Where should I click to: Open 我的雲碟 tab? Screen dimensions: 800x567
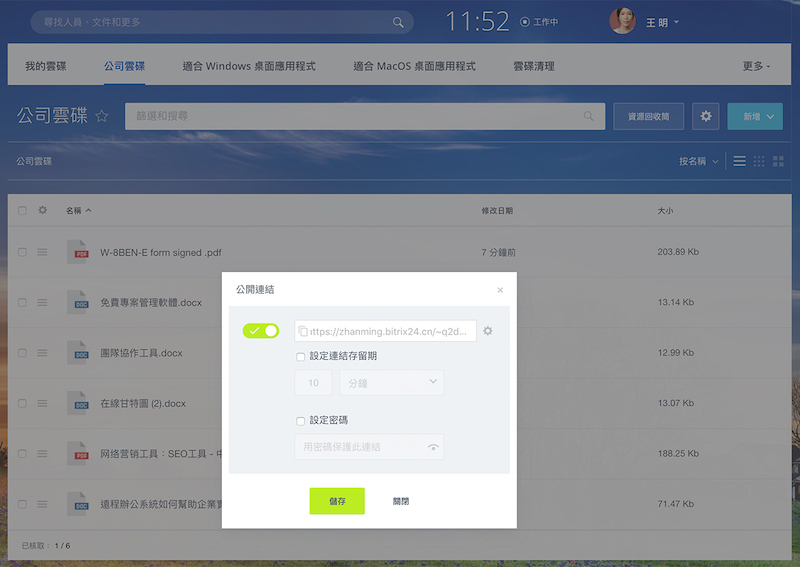click(x=46, y=66)
